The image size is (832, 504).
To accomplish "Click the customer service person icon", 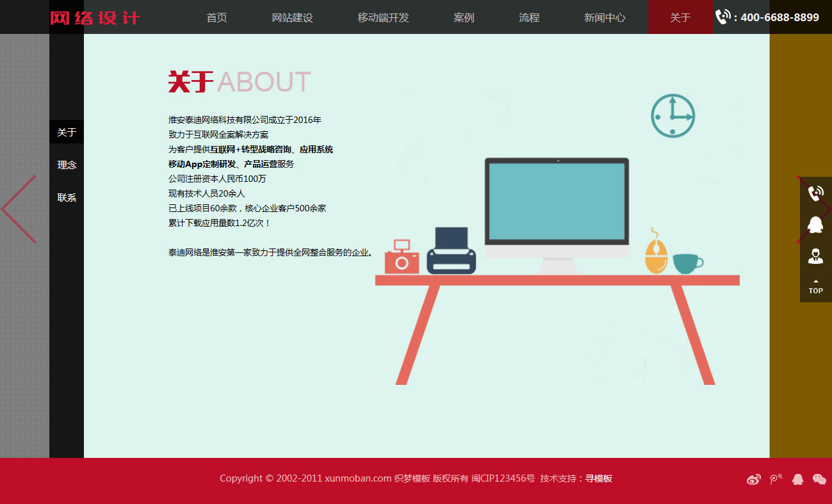I will [x=815, y=256].
